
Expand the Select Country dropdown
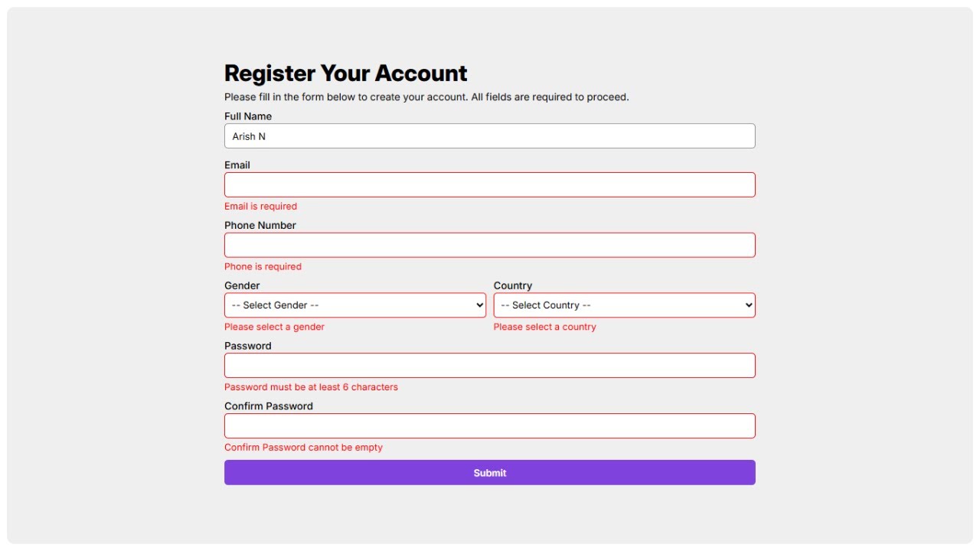point(624,305)
